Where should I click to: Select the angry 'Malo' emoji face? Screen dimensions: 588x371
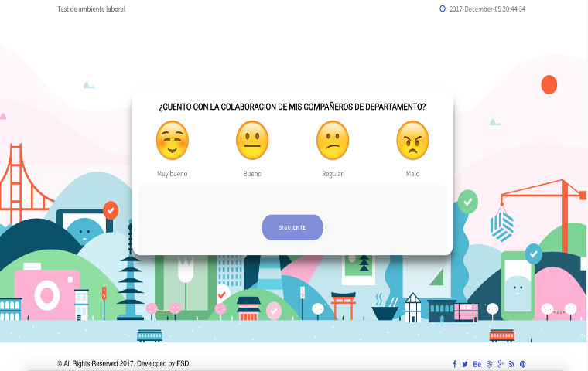pos(412,141)
